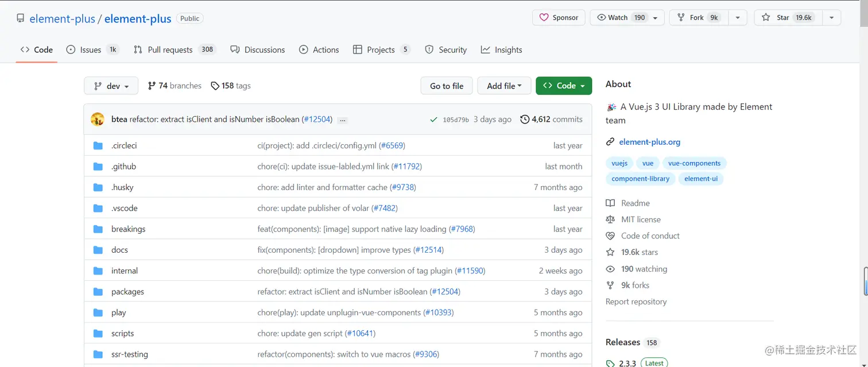Click the link icon beside element-plus.org

610,142
